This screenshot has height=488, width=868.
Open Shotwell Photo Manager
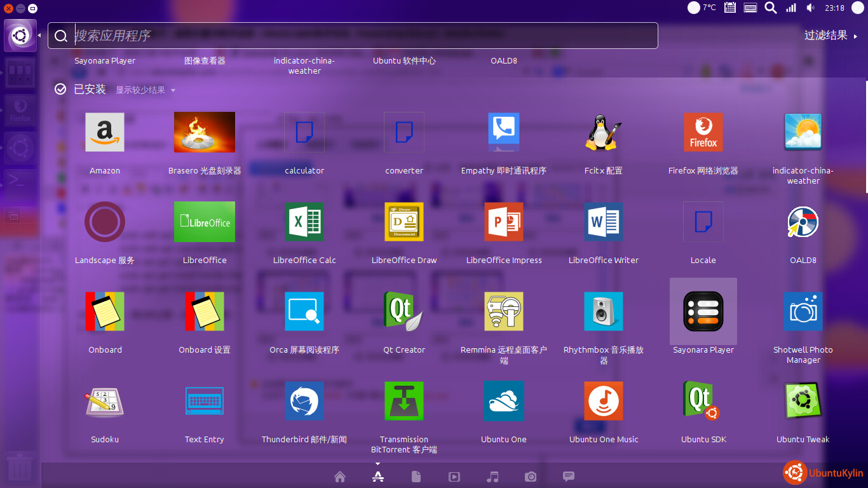click(803, 312)
